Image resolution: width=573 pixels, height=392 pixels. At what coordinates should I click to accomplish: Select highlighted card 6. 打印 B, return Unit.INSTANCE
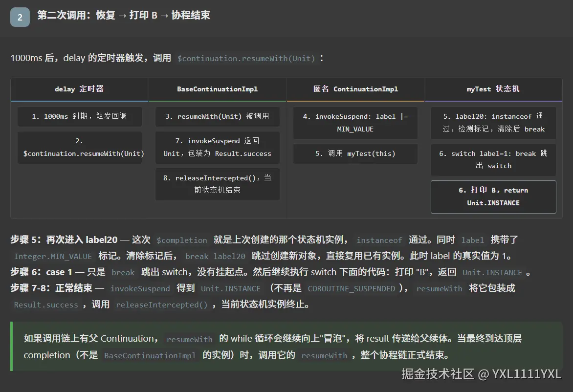click(x=493, y=196)
